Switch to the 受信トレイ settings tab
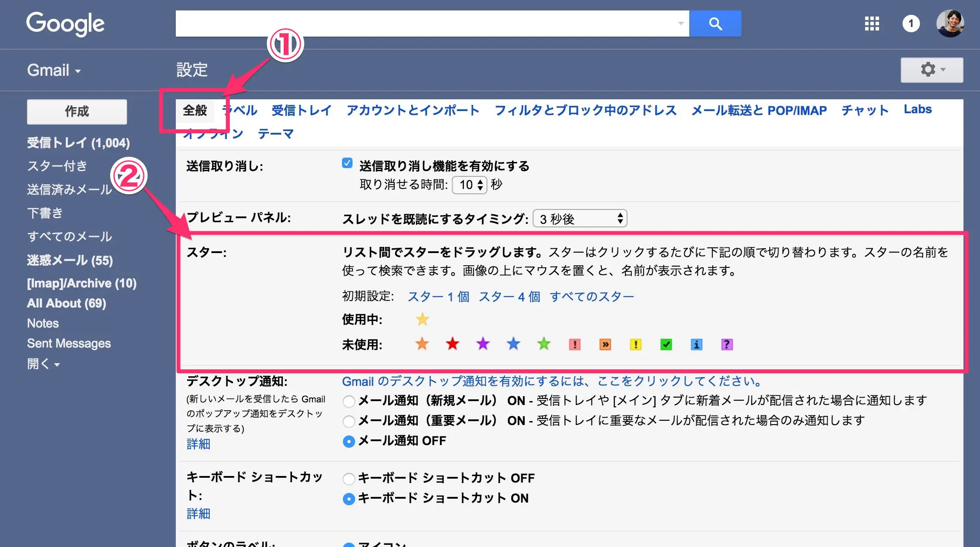 click(301, 111)
